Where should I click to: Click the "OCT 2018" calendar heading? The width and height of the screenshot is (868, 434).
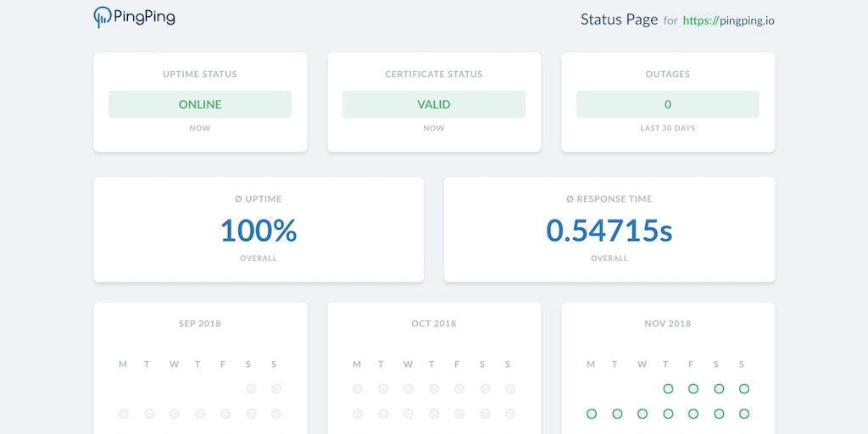click(x=434, y=324)
